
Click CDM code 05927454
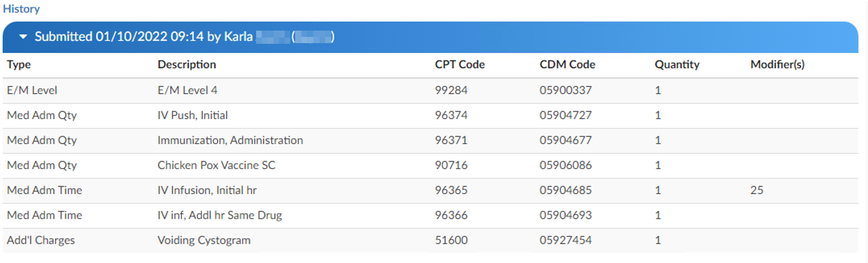pos(566,241)
